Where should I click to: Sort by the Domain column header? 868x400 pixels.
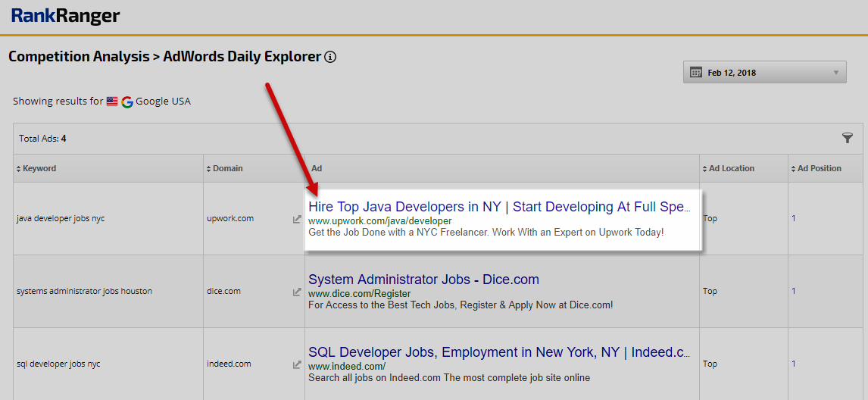click(227, 168)
